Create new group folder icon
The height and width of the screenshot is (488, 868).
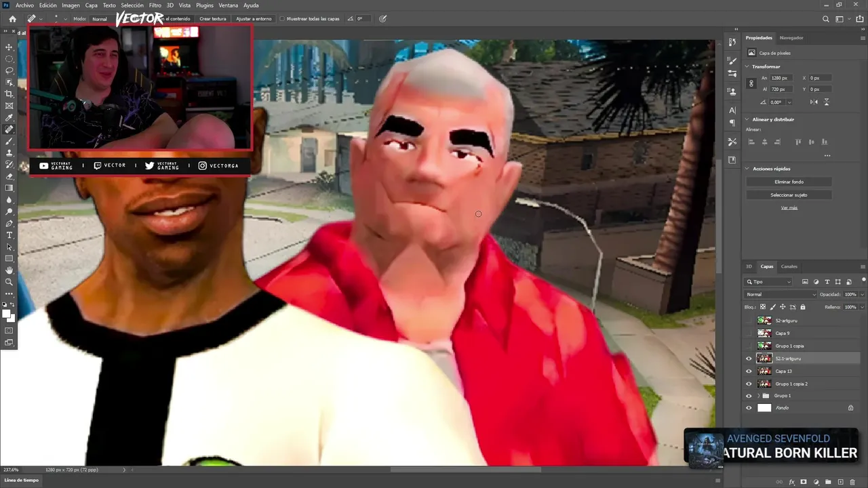tap(828, 482)
